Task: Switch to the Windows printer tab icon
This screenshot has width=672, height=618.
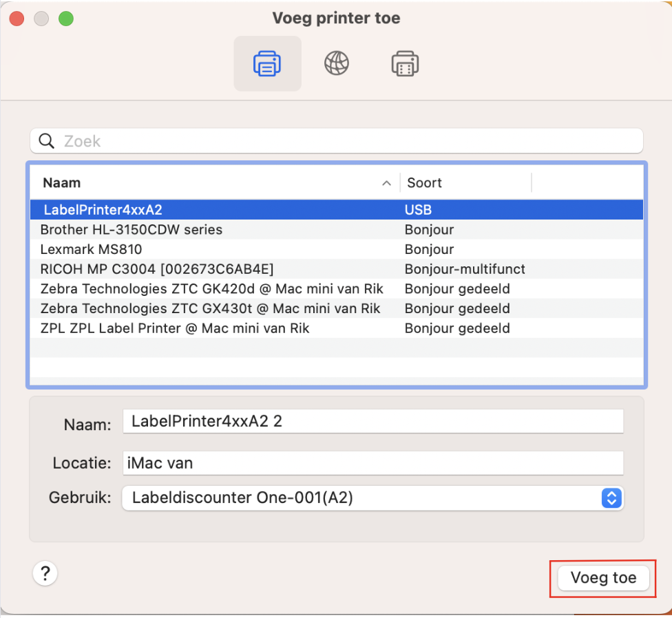Action: (x=405, y=63)
